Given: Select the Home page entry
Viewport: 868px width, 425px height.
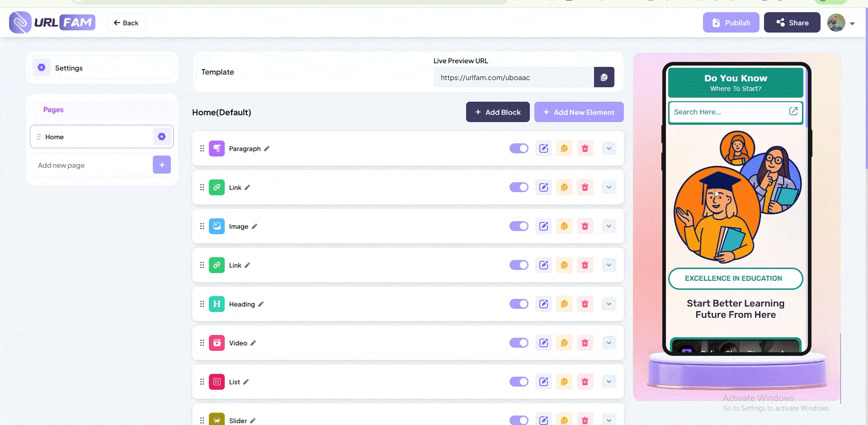Looking at the screenshot, I should [90, 137].
